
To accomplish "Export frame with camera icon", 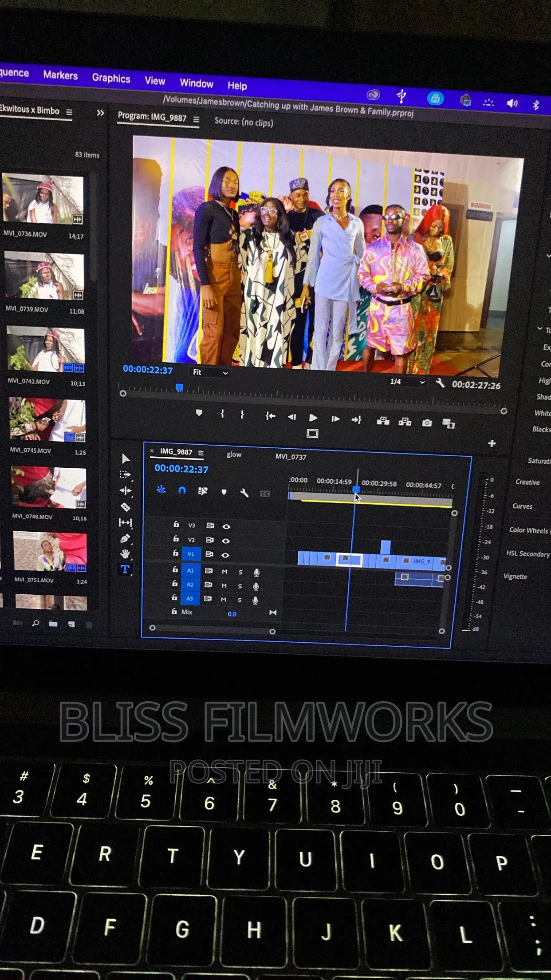I will tap(427, 423).
